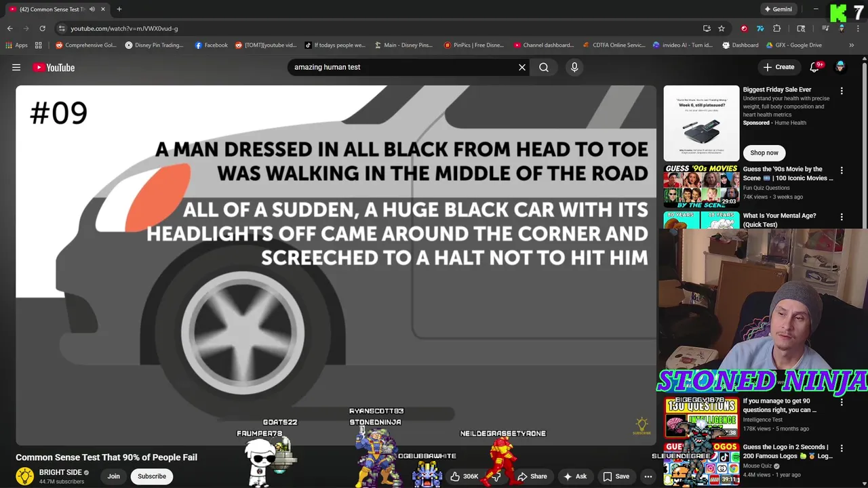The image size is (868, 488).
Task: Run search with the magnifier button
Action: click(544, 67)
